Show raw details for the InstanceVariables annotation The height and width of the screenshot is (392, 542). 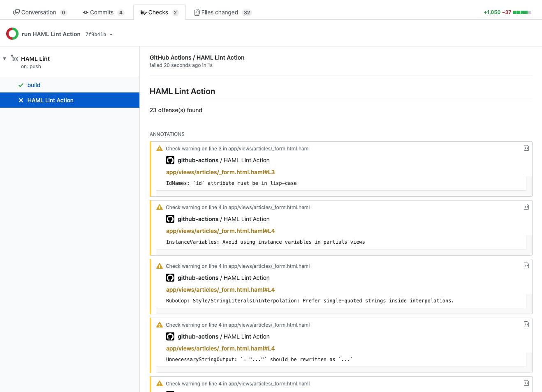coord(526,207)
